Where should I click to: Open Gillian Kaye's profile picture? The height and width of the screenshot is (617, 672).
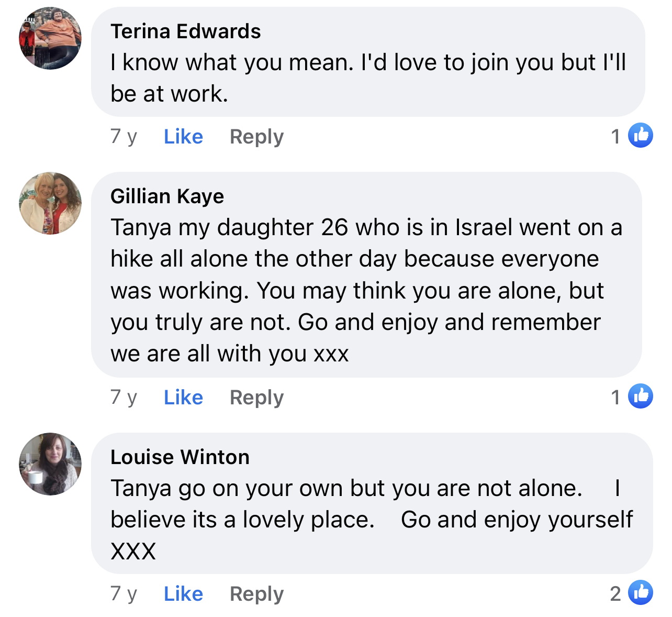[x=50, y=203]
